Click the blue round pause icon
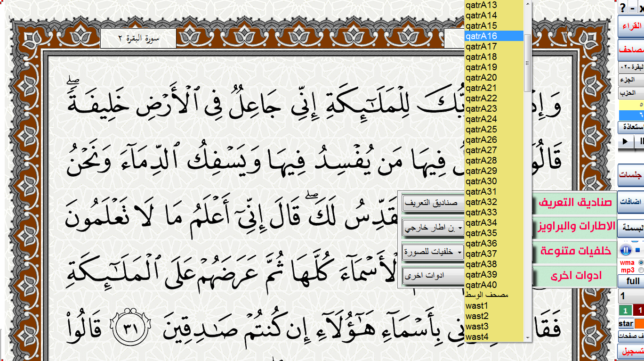This screenshot has width=644, height=361. tap(625, 250)
